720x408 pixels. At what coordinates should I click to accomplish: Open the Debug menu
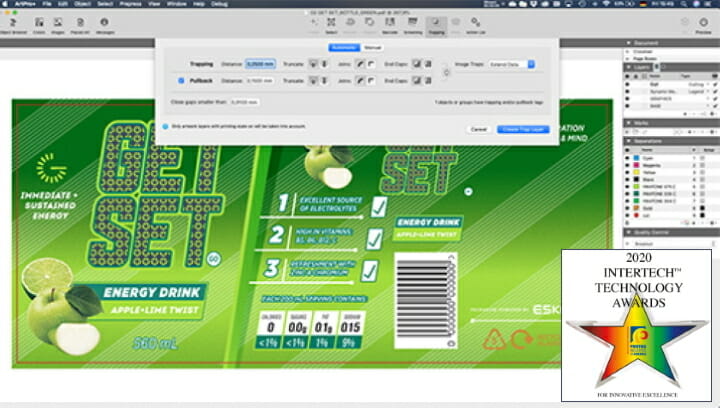[219, 4]
